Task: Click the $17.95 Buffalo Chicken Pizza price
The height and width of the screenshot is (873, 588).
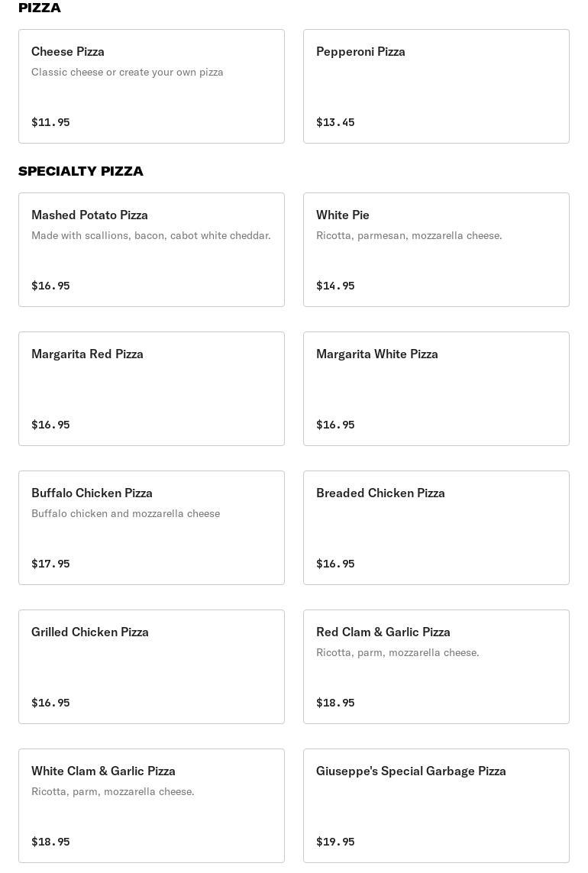Action: [50, 564]
